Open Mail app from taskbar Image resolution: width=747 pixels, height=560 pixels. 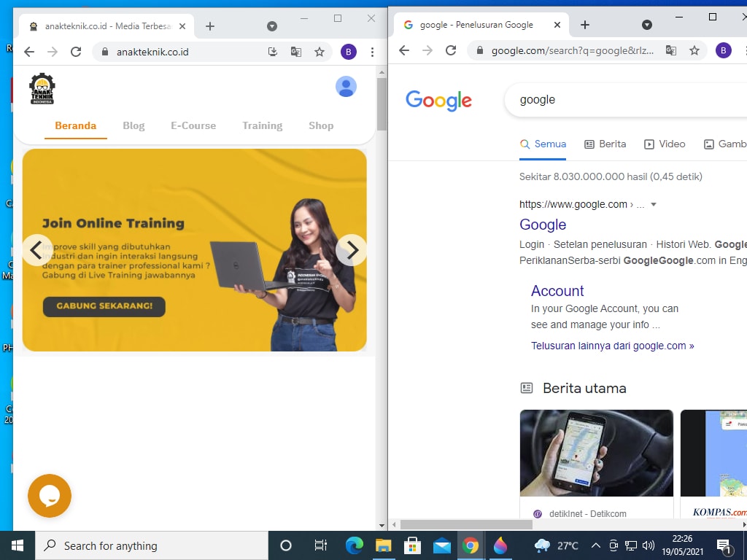441,545
